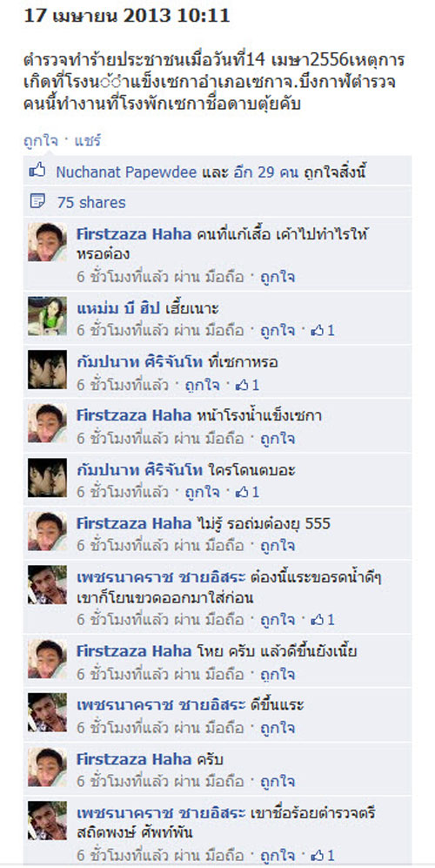Open 75 shares link

tap(91, 203)
